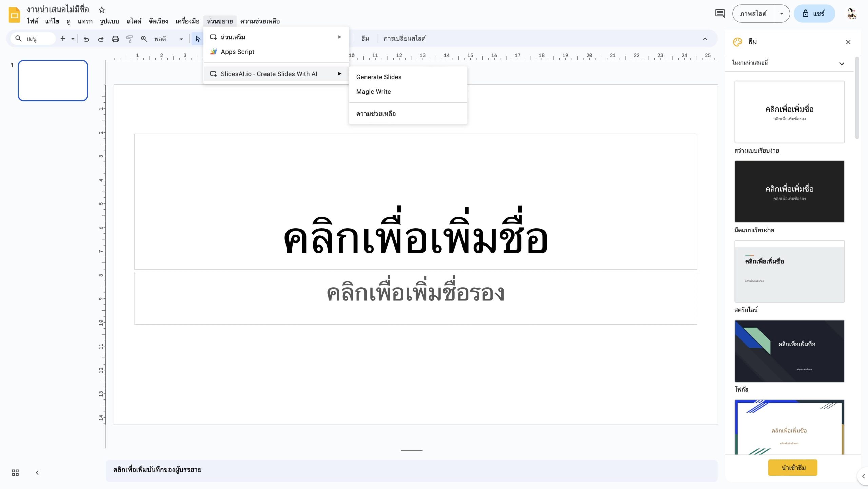Expand the slideshow options dropdown arrow
This screenshot has width=868, height=489.
tap(782, 14)
